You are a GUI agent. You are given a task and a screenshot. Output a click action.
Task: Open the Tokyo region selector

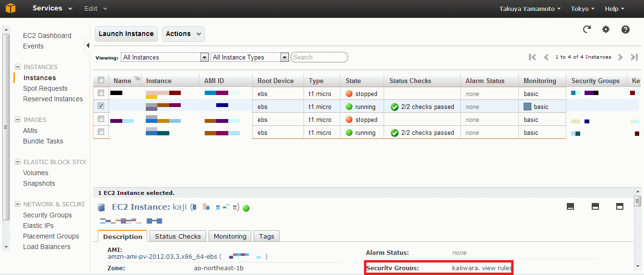click(x=583, y=9)
